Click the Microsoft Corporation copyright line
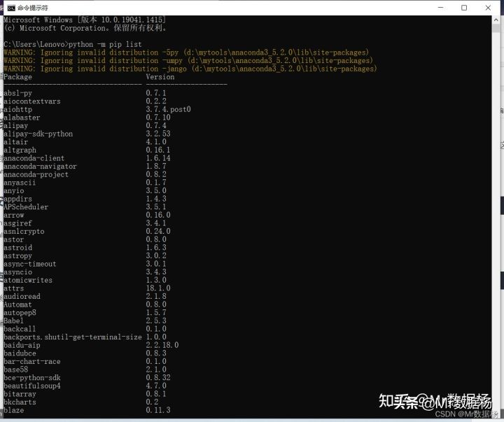Screen dimensions: 504x422 [85, 28]
